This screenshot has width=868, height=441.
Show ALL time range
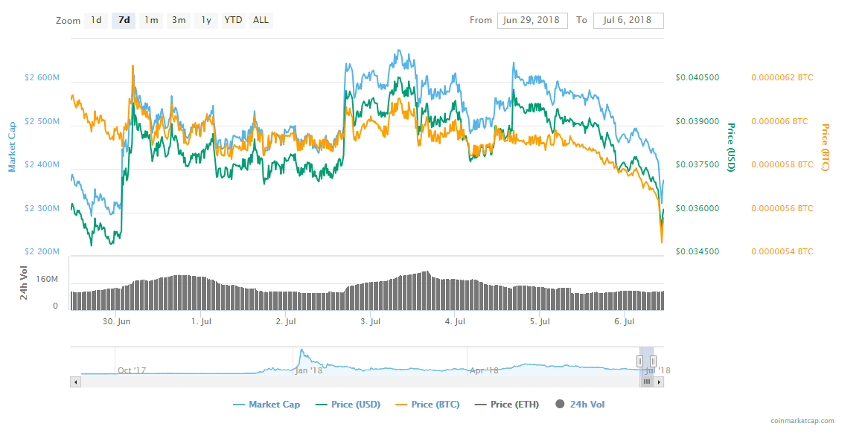click(261, 20)
